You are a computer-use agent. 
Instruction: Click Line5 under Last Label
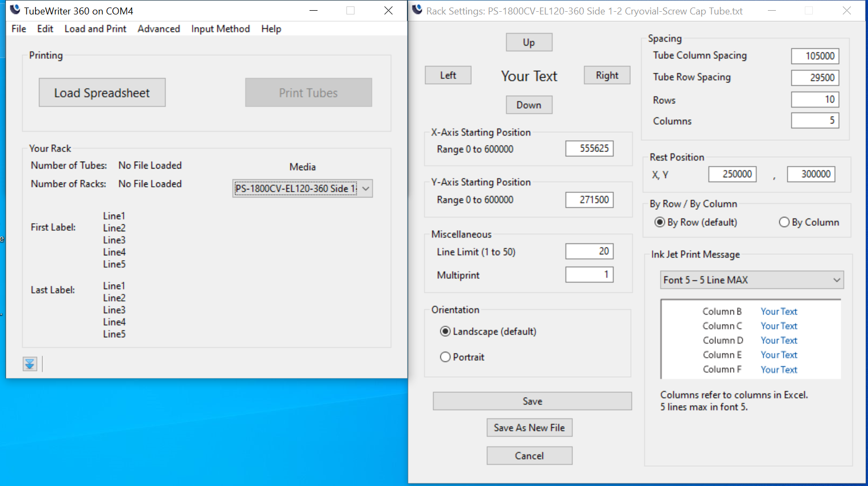pyautogui.click(x=114, y=334)
